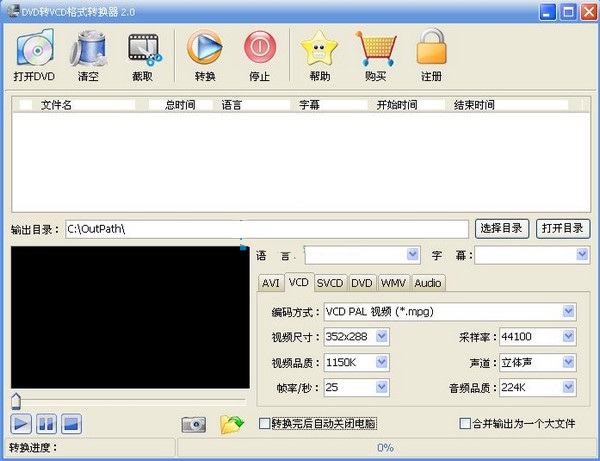Click the 打开目录 button

coord(562,229)
